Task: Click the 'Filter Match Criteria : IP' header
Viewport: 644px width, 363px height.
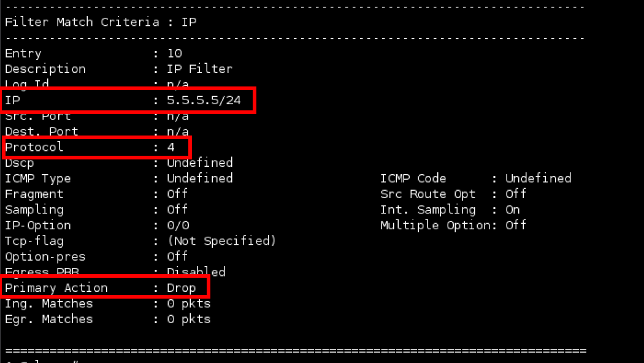Action: click(x=101, y=22)
